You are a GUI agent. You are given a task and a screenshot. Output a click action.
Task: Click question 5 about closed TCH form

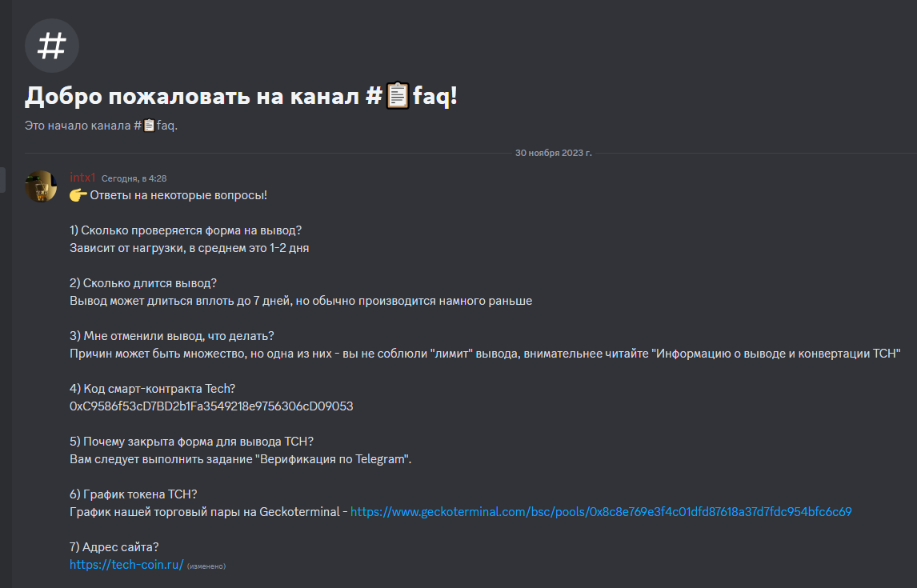coord(191,442)
